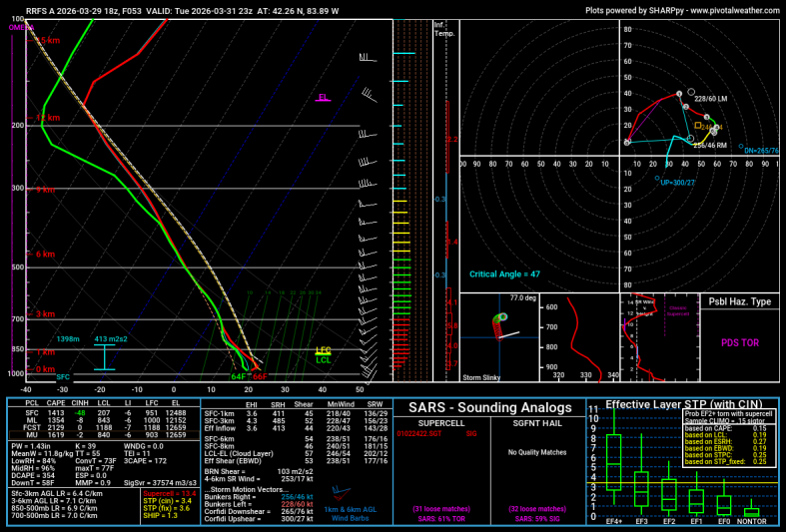Click the 'Psbl Haz. Type' heading
This screenshot has width=786, height=532.
[740, 301]
